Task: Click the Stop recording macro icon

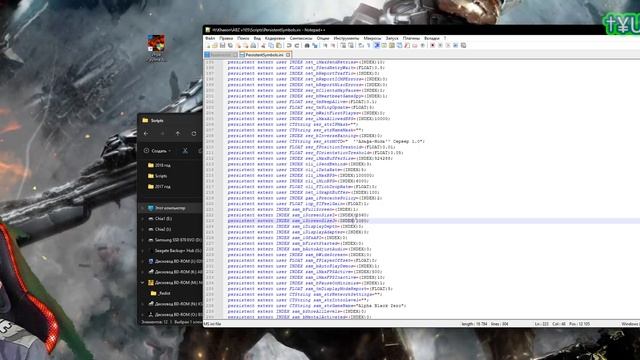Action: [x=440, y=45]
